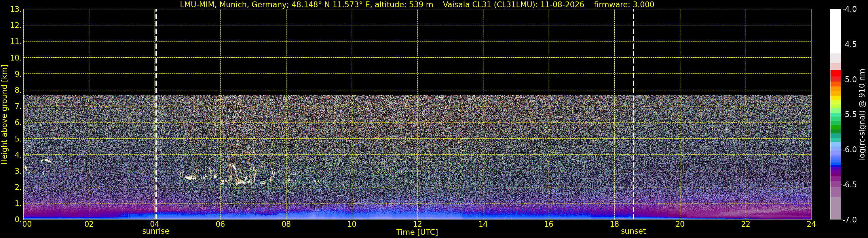The image size is (868, 238).
Task: Click the '8.' height tick label
Action: [18, 90]
